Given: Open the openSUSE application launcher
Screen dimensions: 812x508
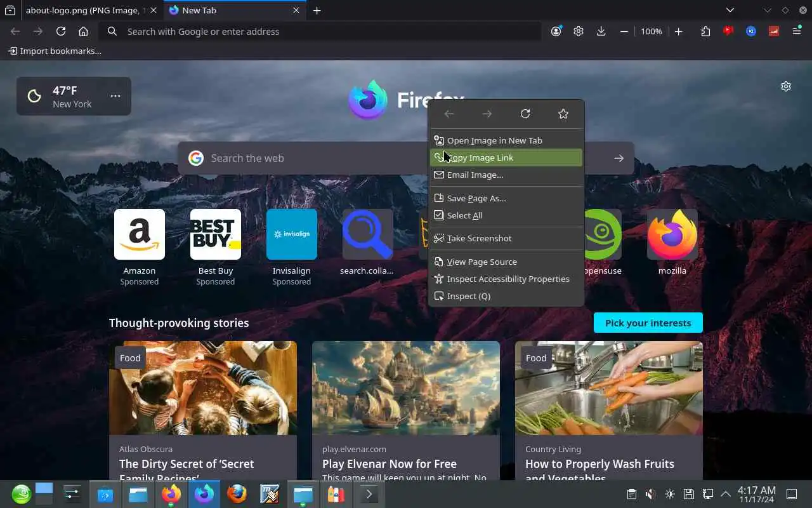Looking at the screenshot, I should point(21,494).
